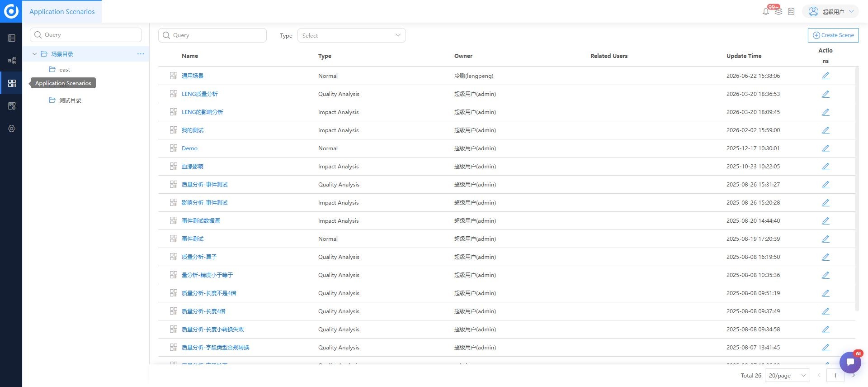Open the layers stack icon in header
Screen dimensions: 868x387
(778, 12)
